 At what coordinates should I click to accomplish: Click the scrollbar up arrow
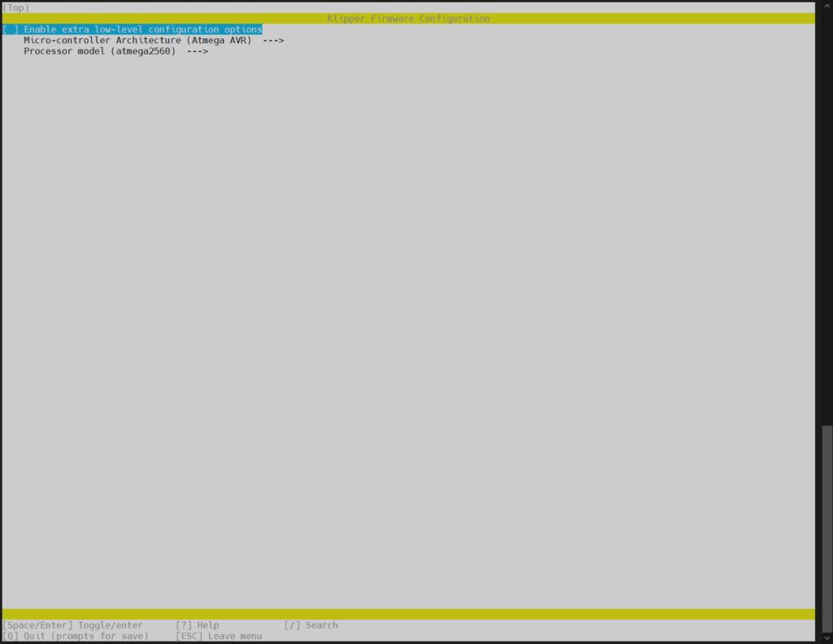pyautogui.click(x=826, y=5)
